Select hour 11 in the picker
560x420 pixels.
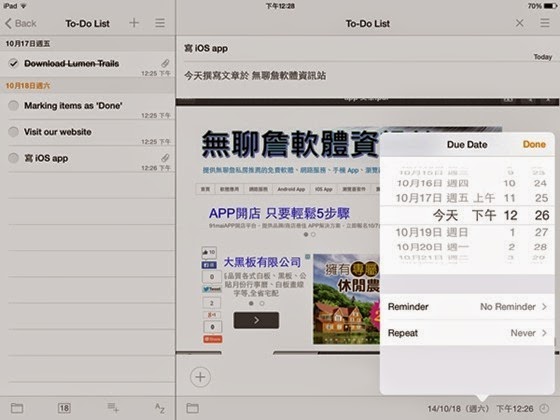509,198
